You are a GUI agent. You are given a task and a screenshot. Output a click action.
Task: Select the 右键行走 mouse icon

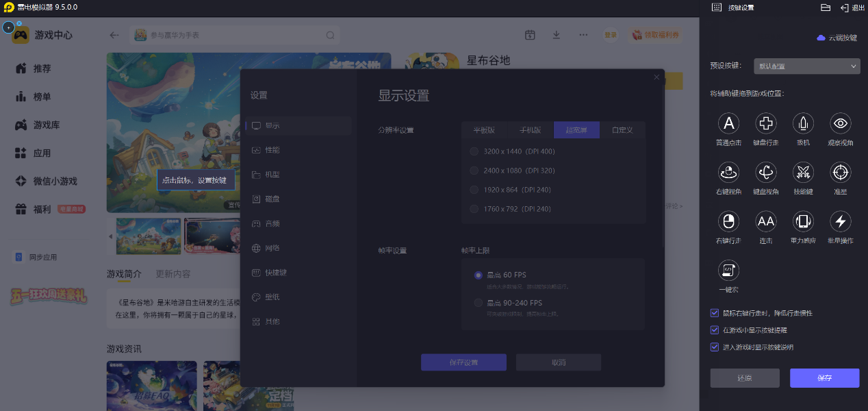click(x=728, y=221)
